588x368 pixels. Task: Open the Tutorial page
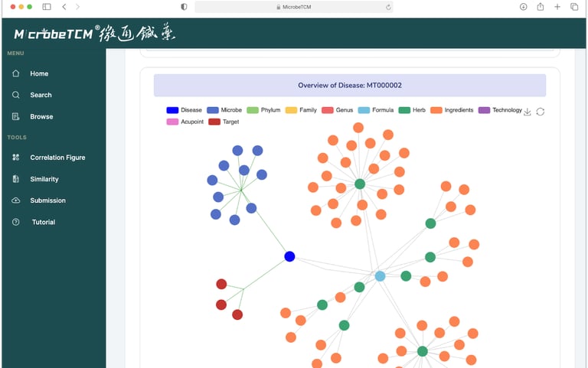[x=44, y=222]
